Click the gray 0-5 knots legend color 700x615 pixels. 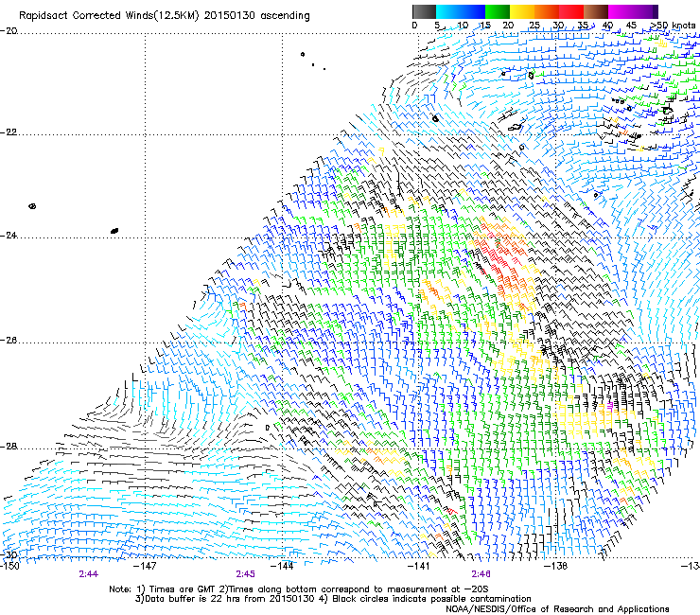[424, 11]
